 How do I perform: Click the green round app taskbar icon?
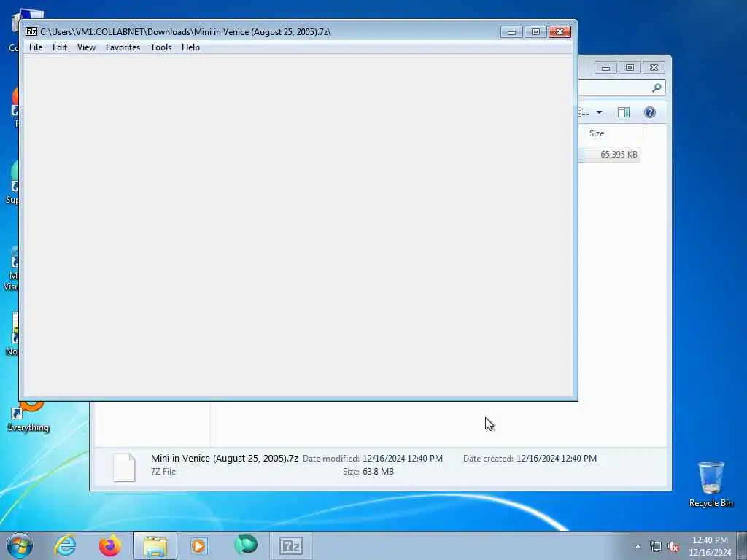(246, 545)
